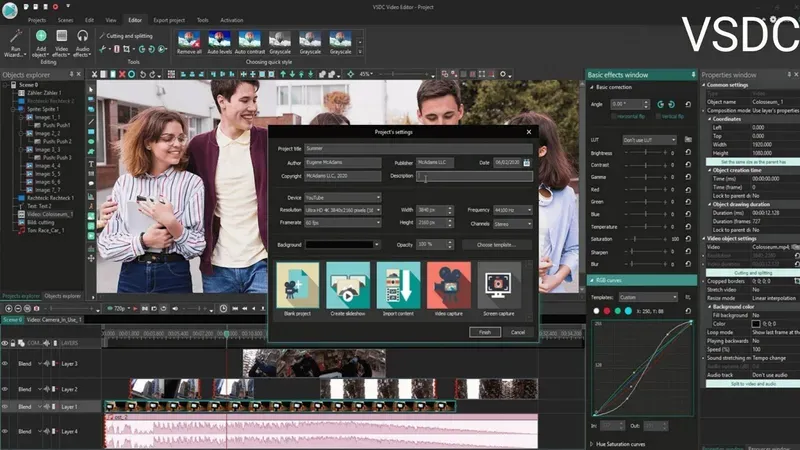800x450 pixels.
Task: Click Split to video and audio button
Action: pos(753,384)
